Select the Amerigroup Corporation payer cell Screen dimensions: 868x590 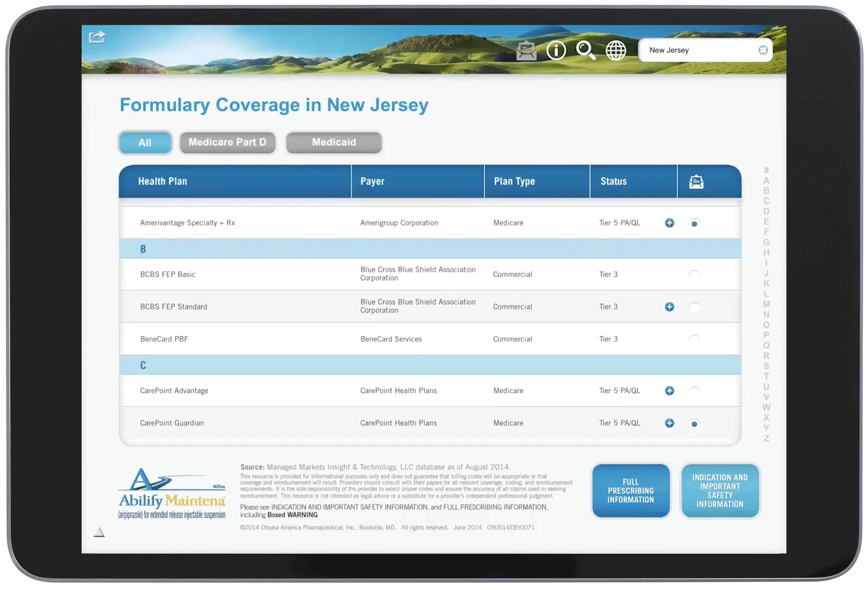tap(399, 223)
